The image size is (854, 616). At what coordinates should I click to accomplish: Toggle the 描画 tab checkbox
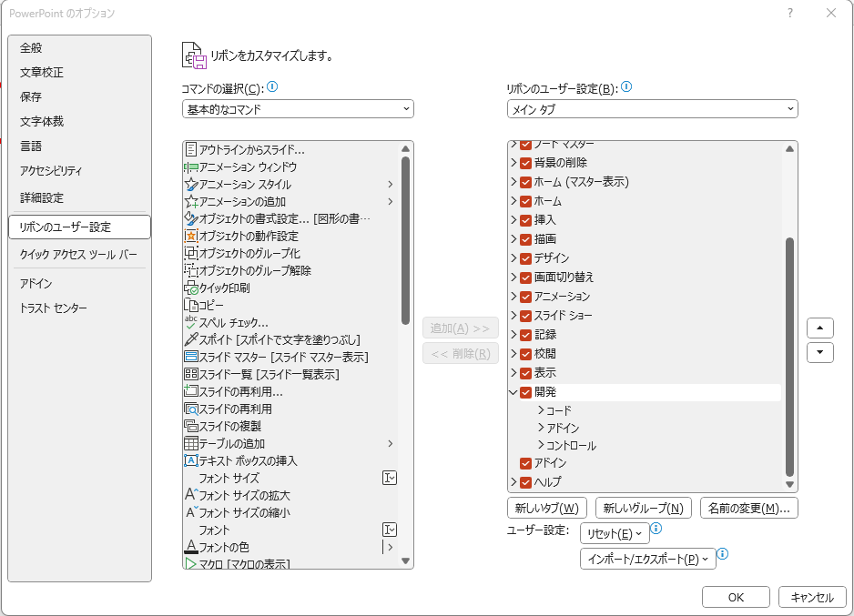pos(525,239)
